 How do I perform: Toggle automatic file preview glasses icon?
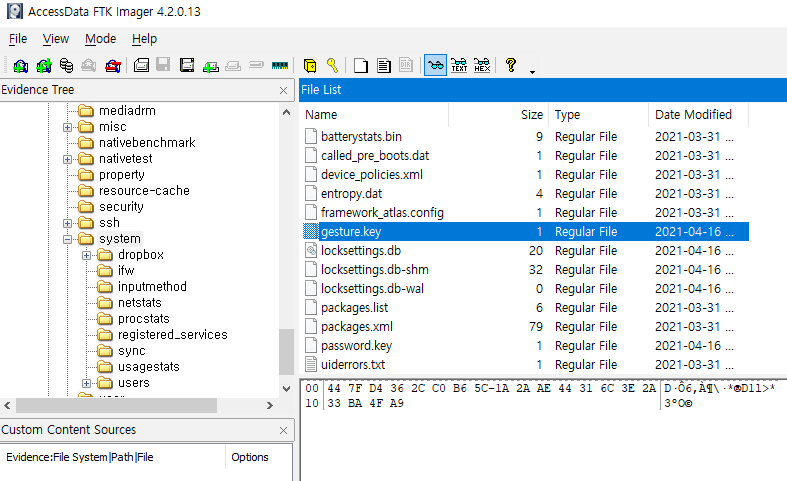coord(435,65)
